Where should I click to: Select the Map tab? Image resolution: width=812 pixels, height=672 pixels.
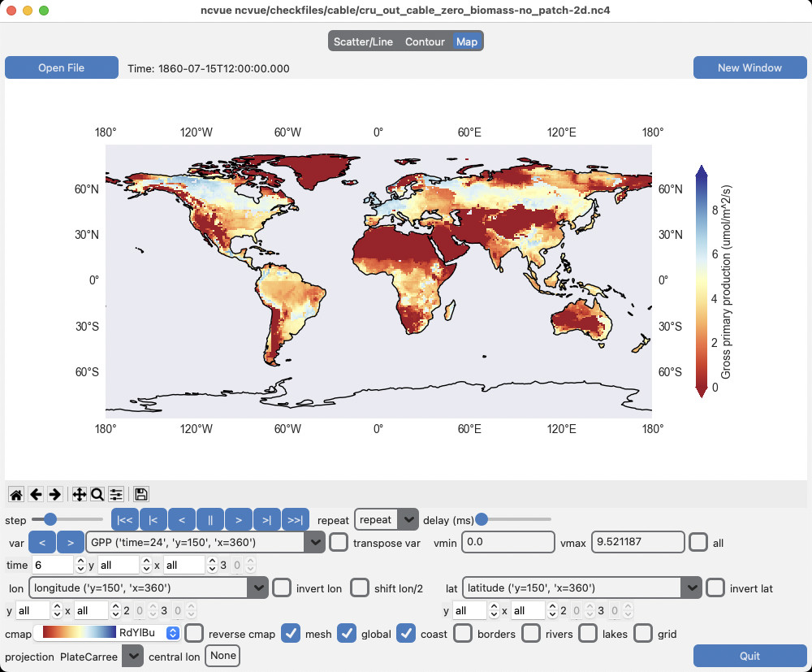[467, 41]
